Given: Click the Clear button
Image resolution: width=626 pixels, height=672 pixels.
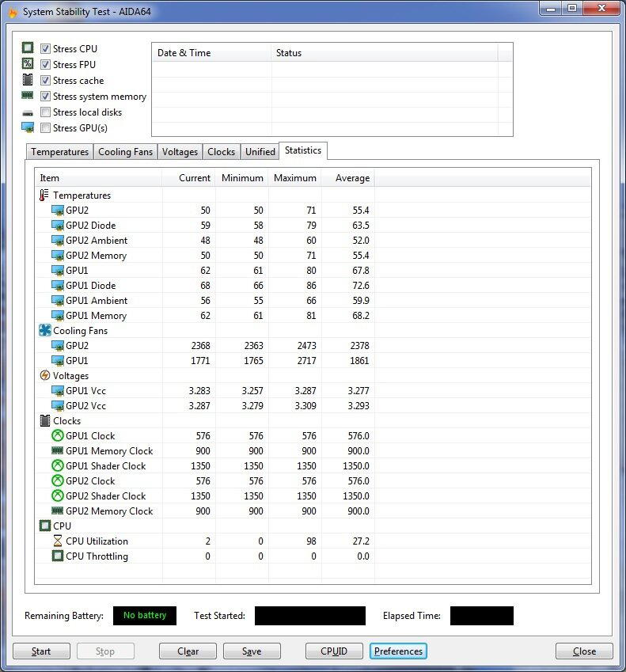Looking at the screenshot, I should (x=188, y=651).
